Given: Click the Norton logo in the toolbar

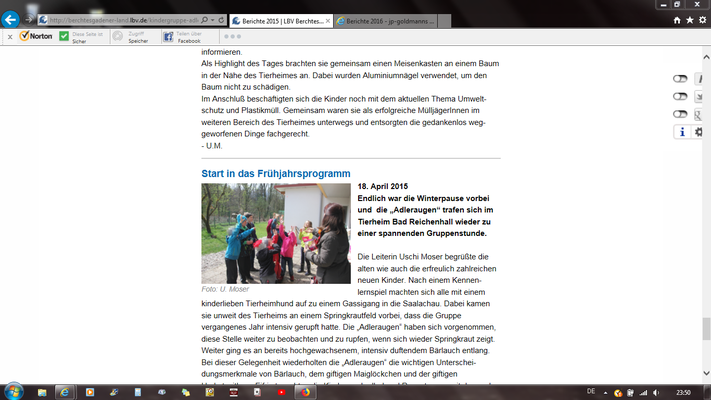Looking at the screenshot, I should click(x=36, y=36).
